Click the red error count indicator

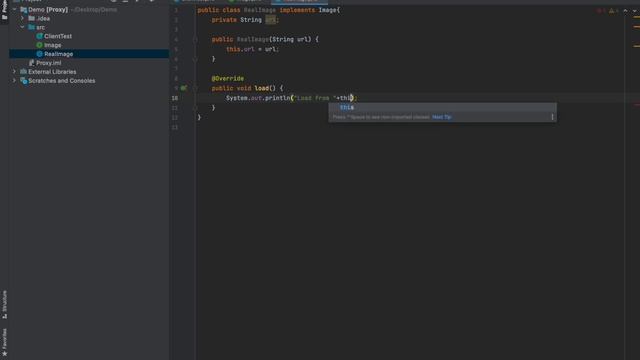click(x=602, y=11)
